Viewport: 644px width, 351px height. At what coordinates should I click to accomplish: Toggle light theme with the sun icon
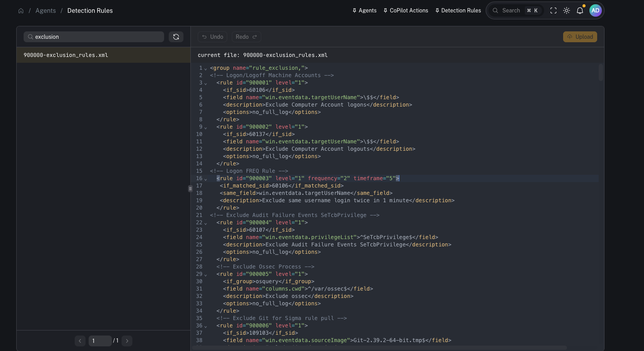click(x=566, y=10)
